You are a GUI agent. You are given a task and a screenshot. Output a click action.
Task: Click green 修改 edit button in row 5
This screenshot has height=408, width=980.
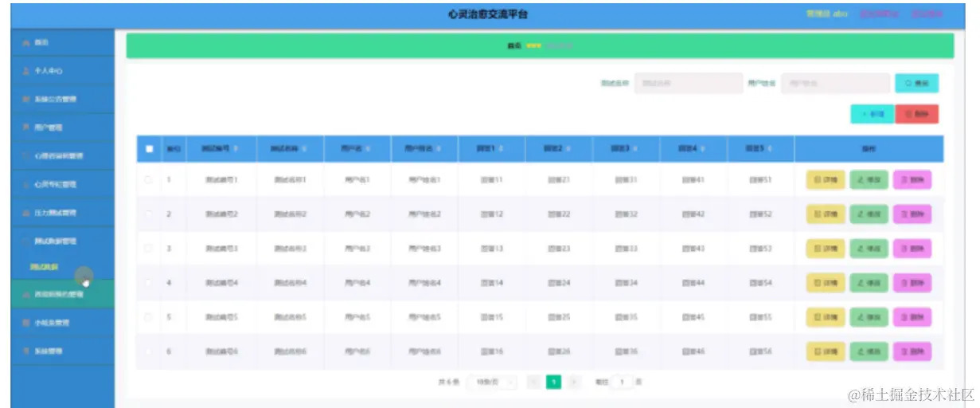869,317
